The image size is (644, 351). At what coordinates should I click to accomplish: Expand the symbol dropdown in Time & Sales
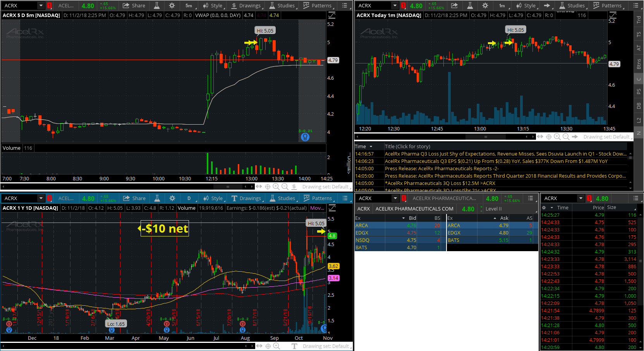[x=580, y=198]
